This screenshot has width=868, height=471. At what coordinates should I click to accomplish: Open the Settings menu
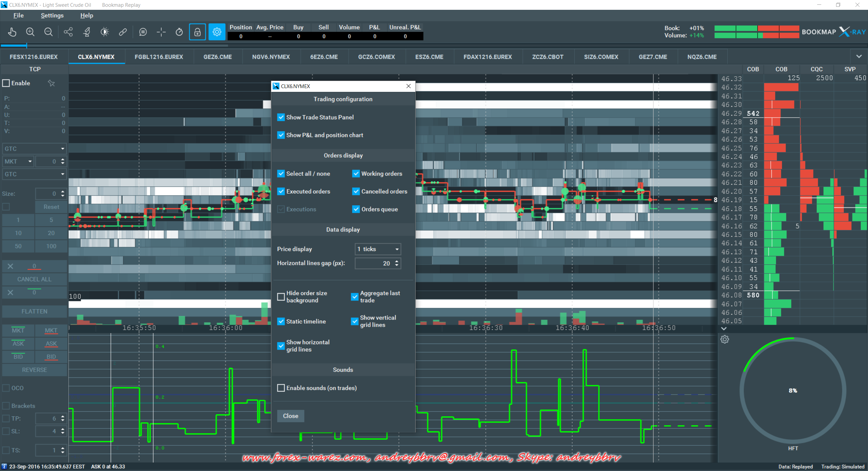point(52,16)
